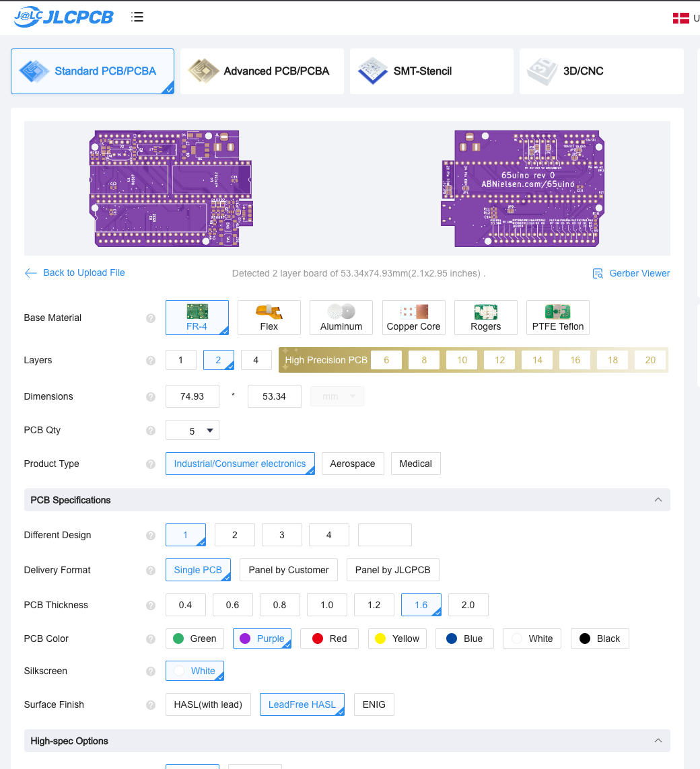The width and height of the screenshot is (700, 769).
Task: Open help icon for Silkscreen
Action: [151, 671]
